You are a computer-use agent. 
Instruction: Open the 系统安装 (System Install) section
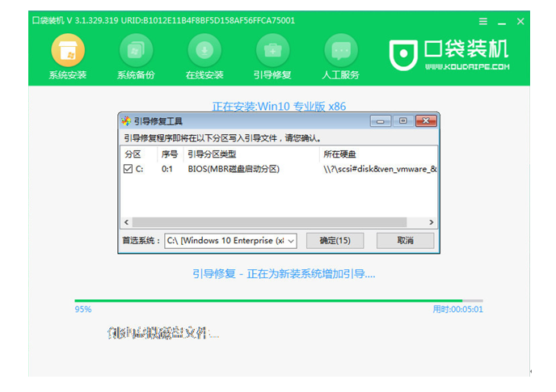[68, 58]
